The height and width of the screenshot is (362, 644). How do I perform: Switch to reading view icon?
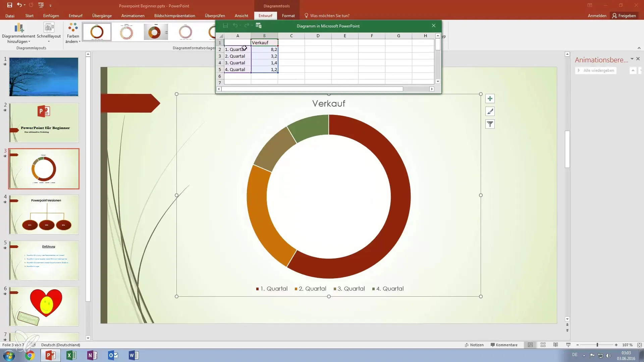(556, 345)
